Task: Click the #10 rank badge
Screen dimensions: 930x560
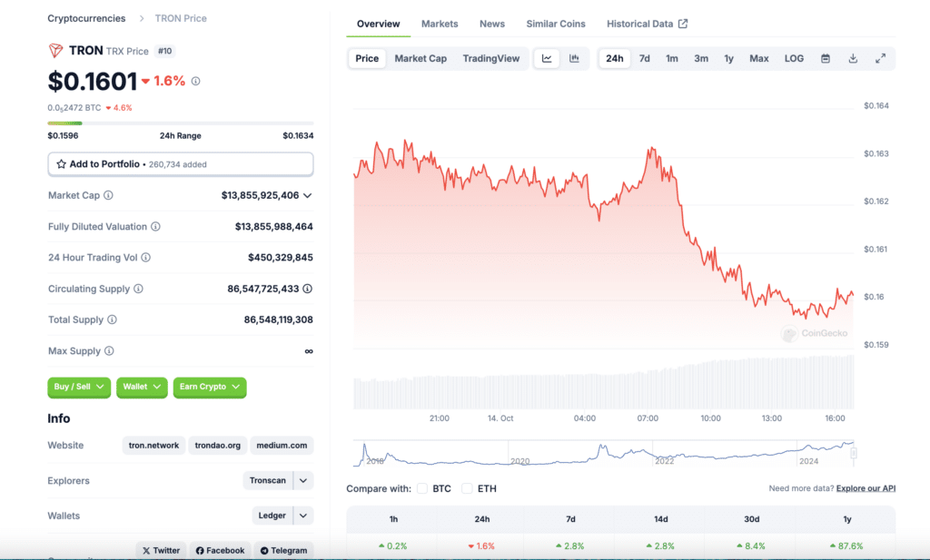Action: coord(165,51)
